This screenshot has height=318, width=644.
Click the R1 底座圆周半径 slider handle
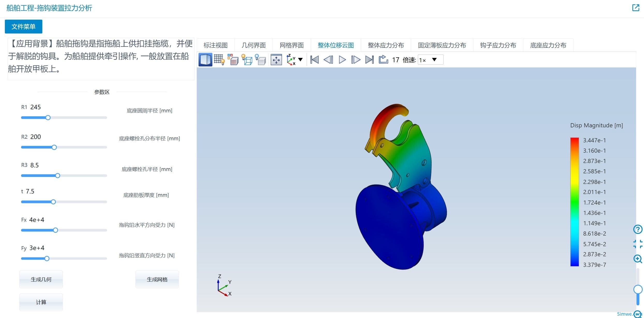(x=48, y=118)
